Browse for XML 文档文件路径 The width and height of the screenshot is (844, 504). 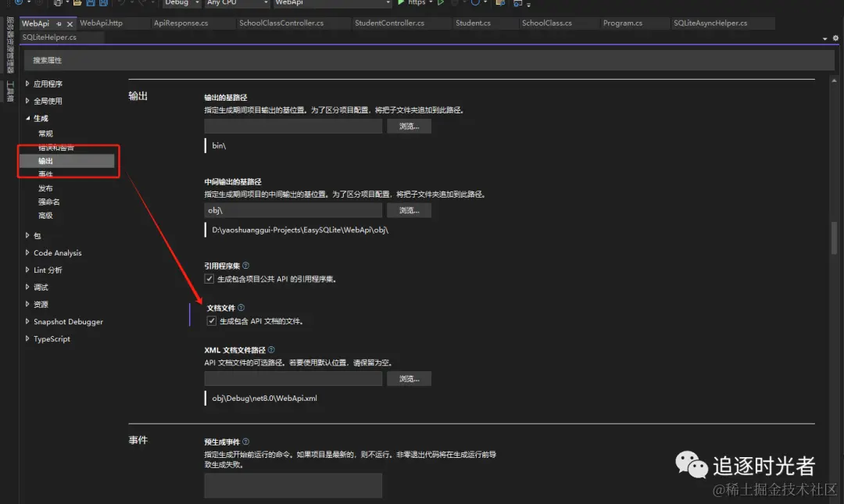tap(409, 378)
